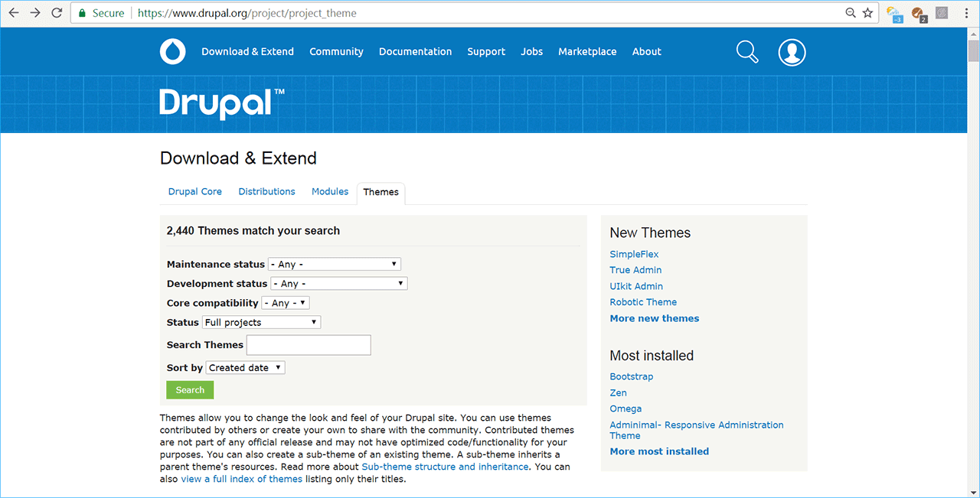This screenshot has height=498, width=980.
Task: Open the UIkit Admin theme link
Action: (636, 286)
